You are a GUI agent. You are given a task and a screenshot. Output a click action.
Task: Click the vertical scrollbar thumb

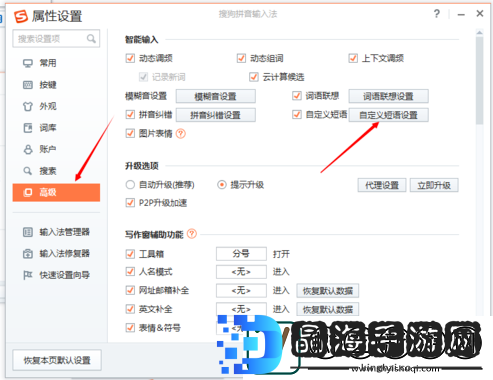click(x=480, y=80)
